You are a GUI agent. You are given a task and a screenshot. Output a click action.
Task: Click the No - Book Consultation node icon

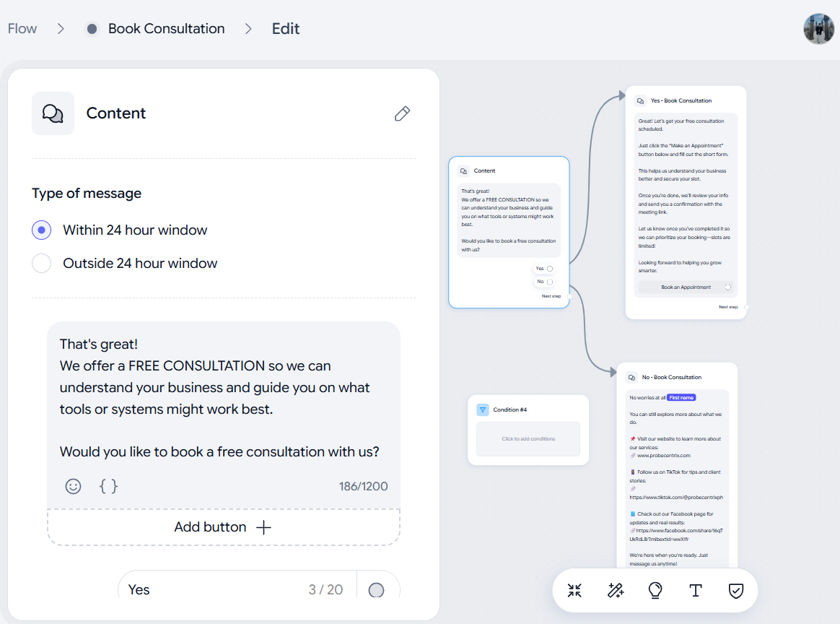[631, 378]
